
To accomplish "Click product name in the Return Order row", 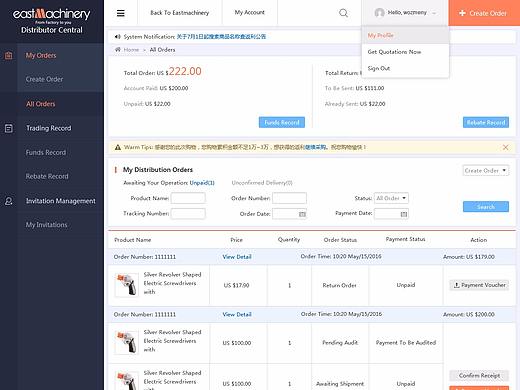I will click(172, 283).
